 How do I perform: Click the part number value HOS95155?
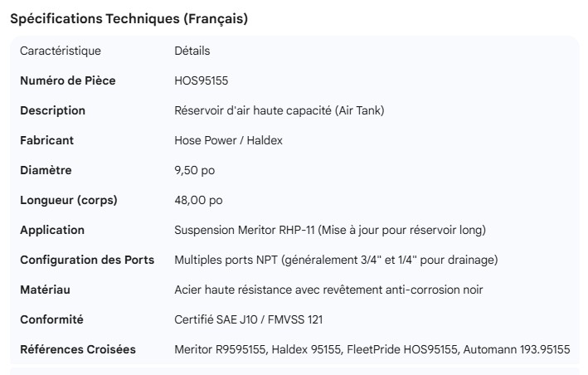[x=201, y=80]
